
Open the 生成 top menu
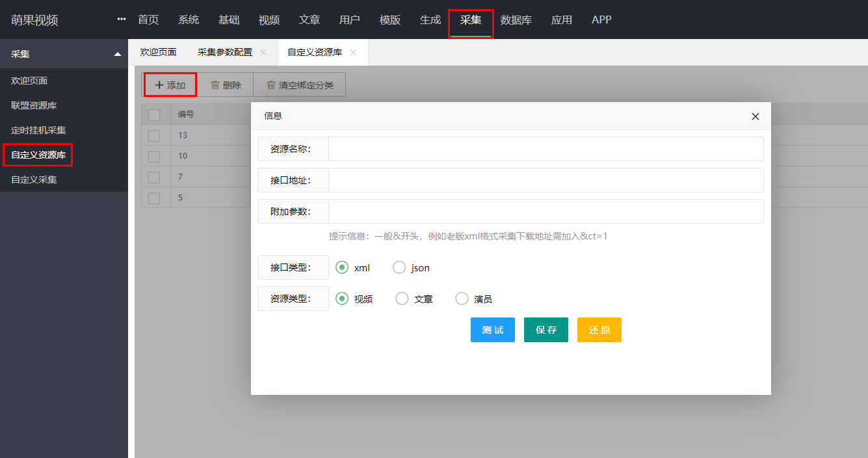click(x=430, y=20)
